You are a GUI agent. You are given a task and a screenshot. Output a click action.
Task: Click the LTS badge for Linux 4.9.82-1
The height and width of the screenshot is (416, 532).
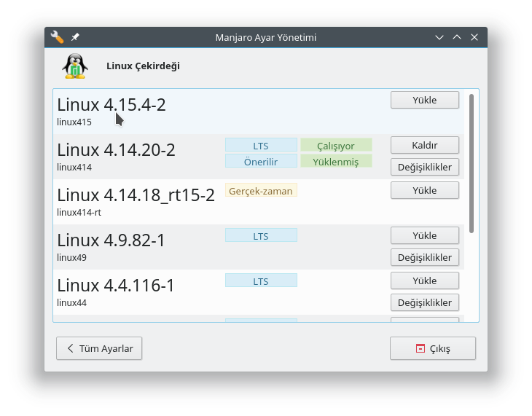[261, 235]
